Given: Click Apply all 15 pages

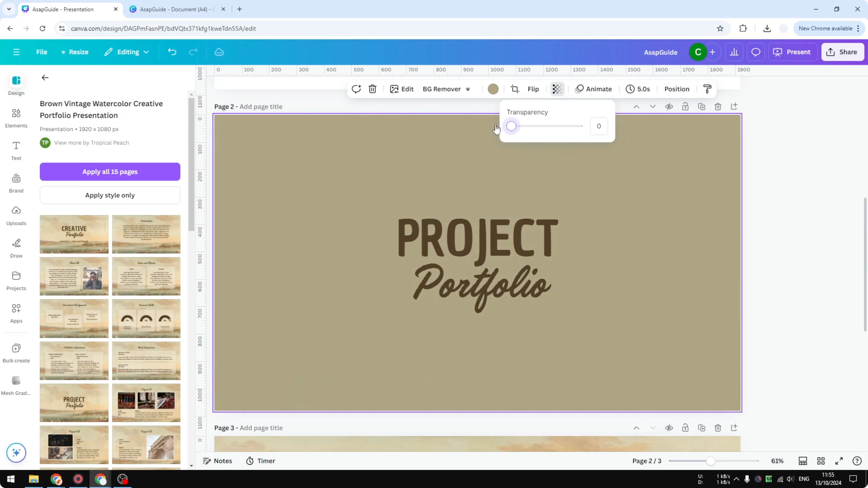Looking at the screenshot, I should (109, 172).
